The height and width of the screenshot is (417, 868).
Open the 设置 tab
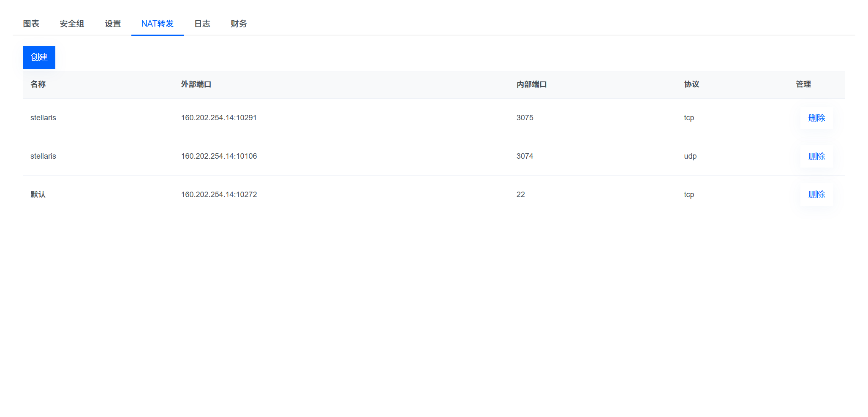pyautogui.click(x=113, y=24)
